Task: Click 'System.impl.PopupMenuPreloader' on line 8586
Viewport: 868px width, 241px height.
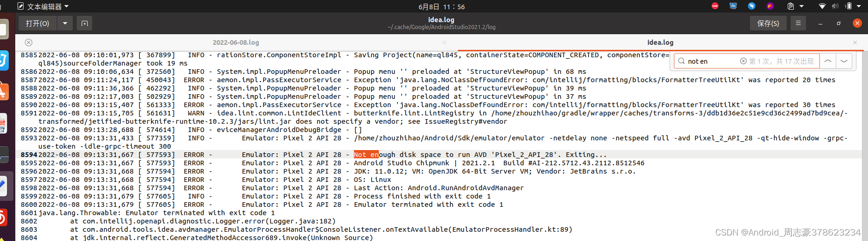Action: pos(279,72)
